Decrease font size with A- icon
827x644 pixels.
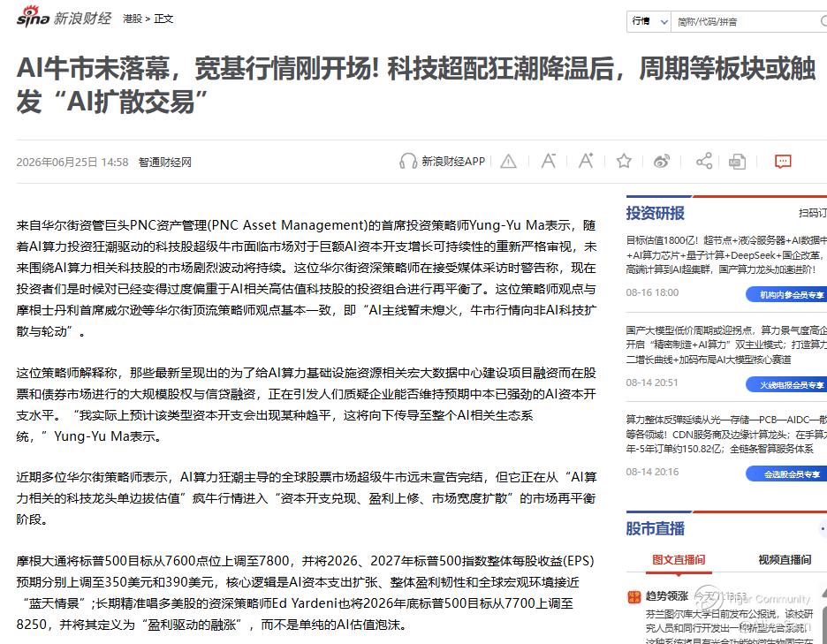pyautogui.click(x=549, y=161)
